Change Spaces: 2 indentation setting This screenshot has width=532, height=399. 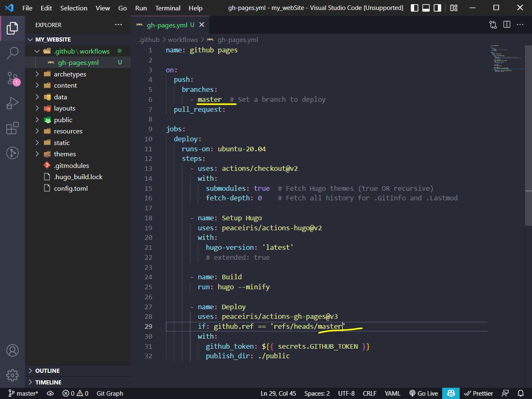point(317,393)
